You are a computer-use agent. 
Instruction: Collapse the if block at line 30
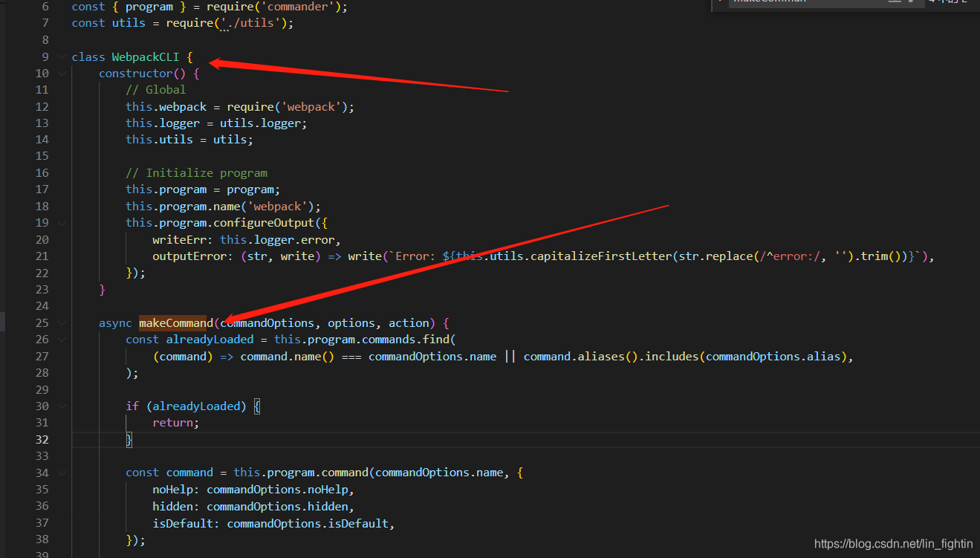point(61,406)
